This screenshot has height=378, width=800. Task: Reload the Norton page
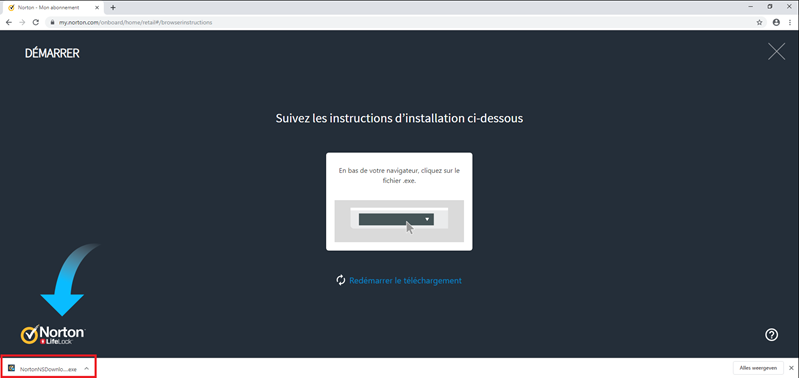click(x=36, y=22)
